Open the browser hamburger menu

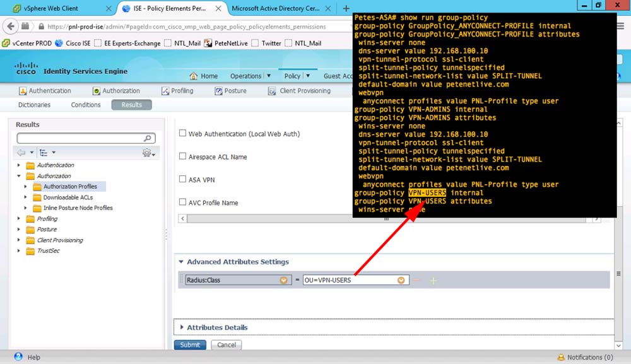(x=620, y=26)
